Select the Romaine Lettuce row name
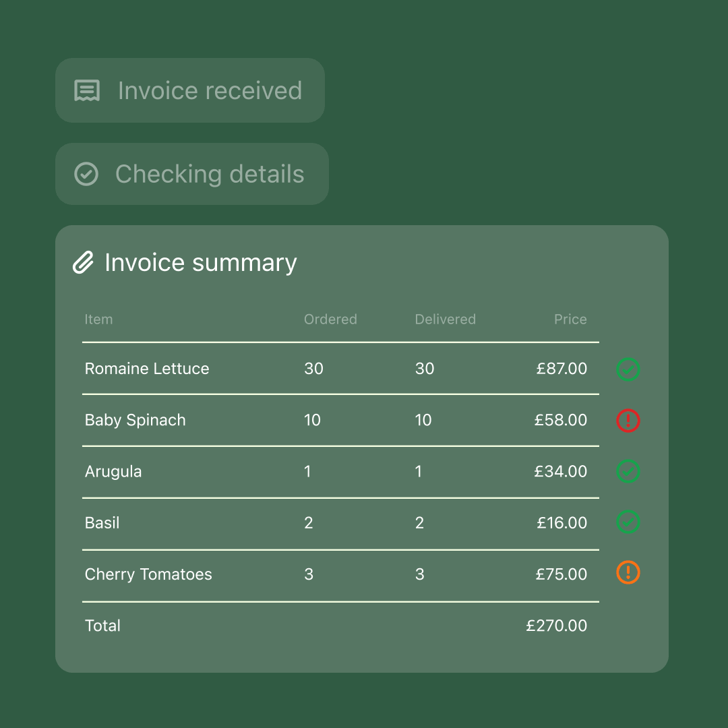728x728 pixels. point(147,369)
